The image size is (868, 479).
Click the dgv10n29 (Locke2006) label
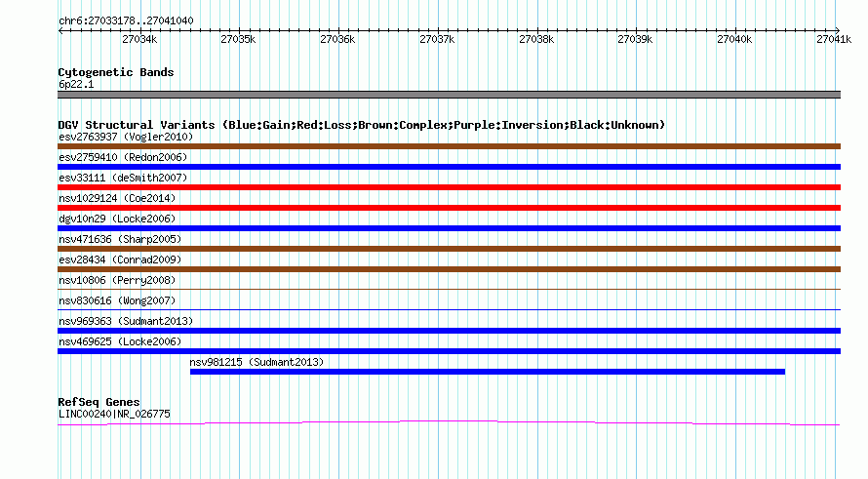[x=117, y=219]
